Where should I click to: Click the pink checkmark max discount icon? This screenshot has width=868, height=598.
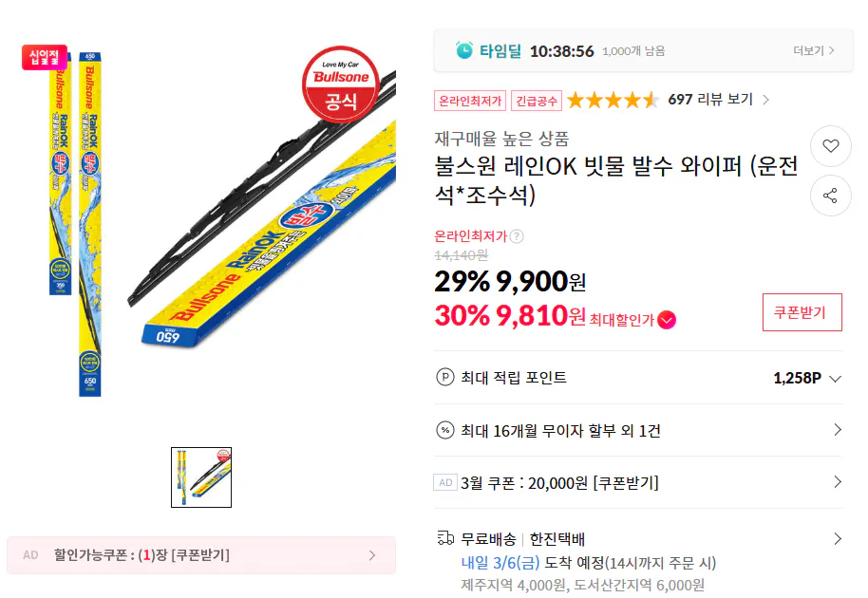[x=667, y=320]
